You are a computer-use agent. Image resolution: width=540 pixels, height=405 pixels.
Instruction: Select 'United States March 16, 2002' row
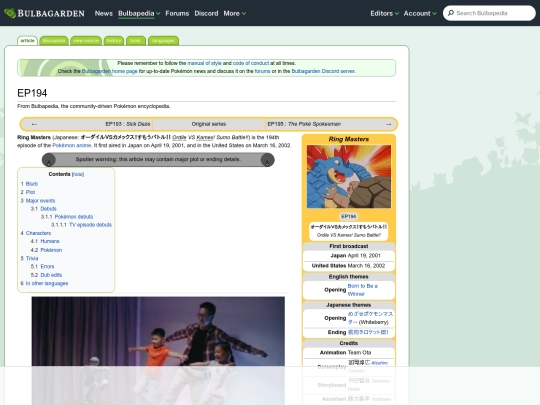[349, 266]
